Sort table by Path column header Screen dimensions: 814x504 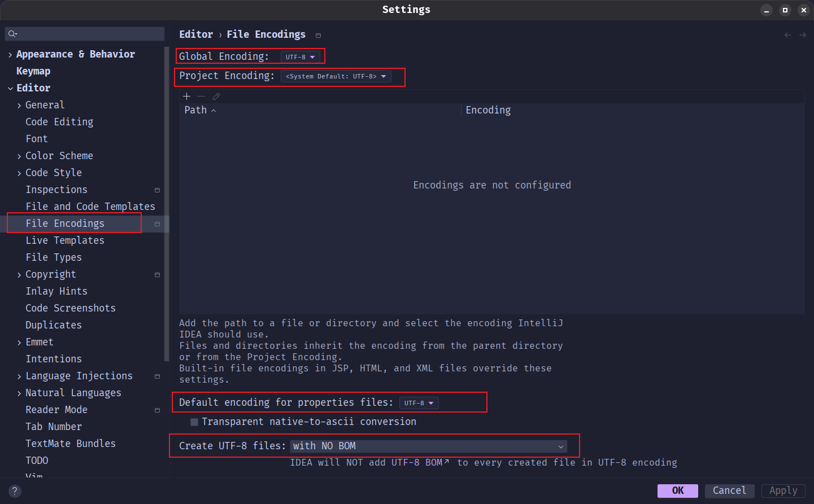[x=196, y=110]
